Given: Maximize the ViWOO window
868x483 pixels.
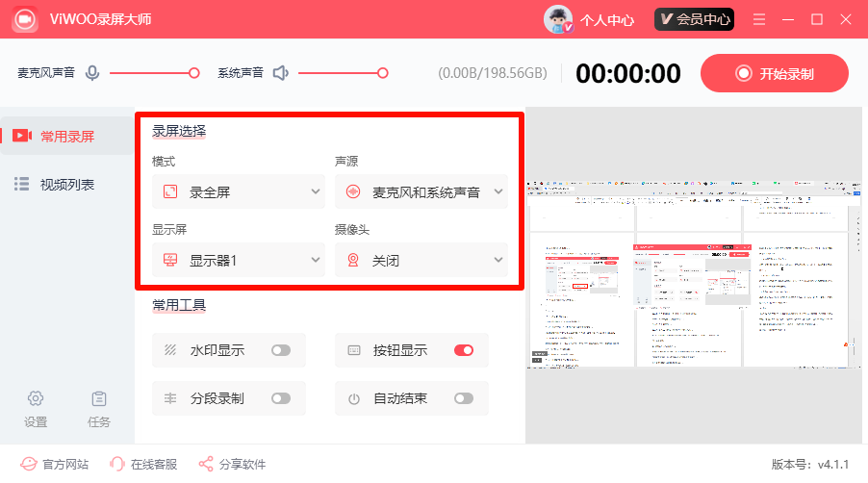Looking at the screenshot, I should [x=817, y=19].
